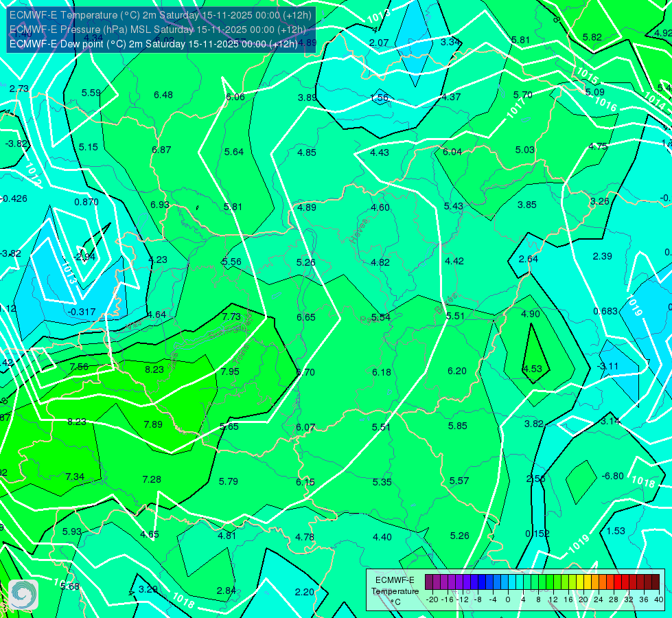Click the grid value 7.95
672x618 pixels.
(x=230, y=371)
